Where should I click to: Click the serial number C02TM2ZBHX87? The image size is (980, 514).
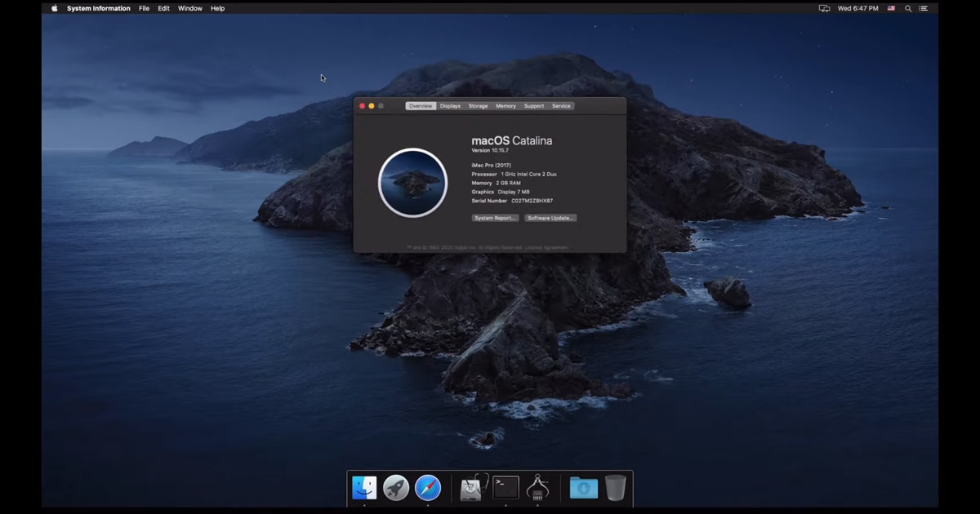(x=532, y=201)
